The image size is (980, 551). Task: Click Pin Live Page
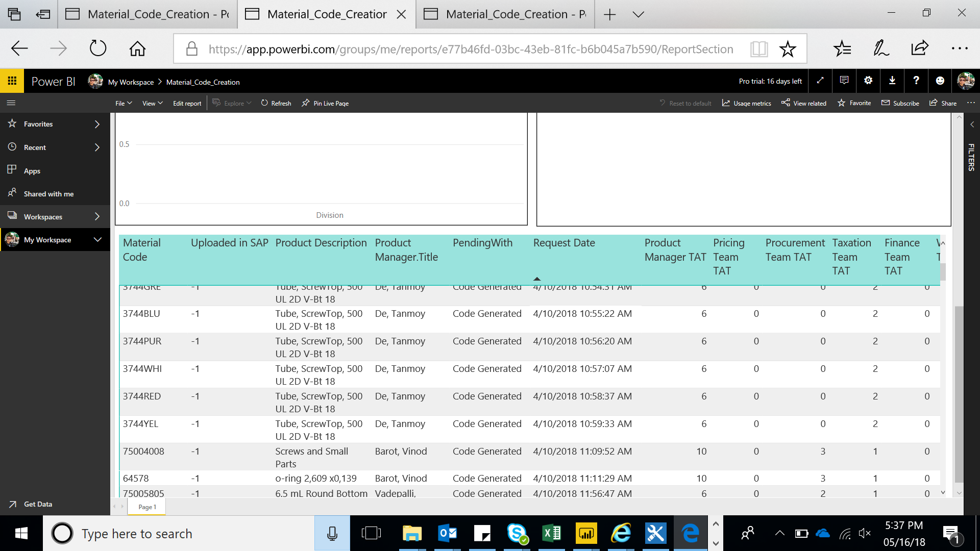tap(325, 103)
